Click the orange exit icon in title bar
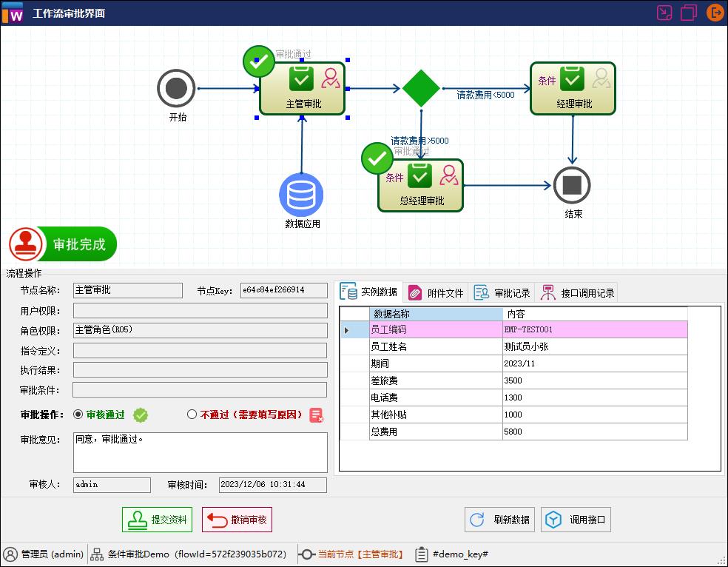Screen dimensions: 728x567 pyautogui.click(x=715, y=13)
